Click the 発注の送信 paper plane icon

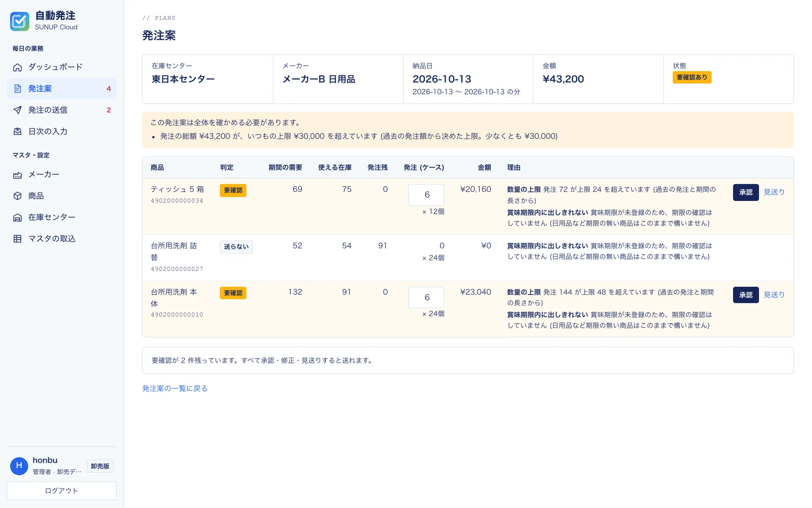17,110
